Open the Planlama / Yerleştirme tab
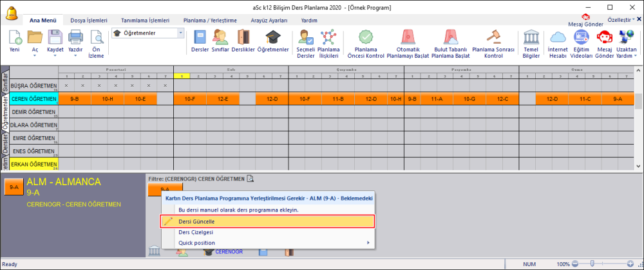 (210, 20)
